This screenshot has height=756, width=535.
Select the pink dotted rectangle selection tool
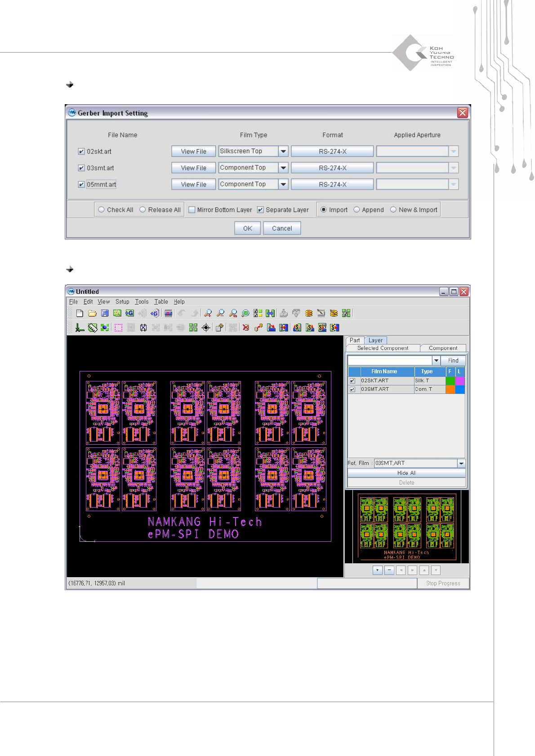tap(118, 328)
